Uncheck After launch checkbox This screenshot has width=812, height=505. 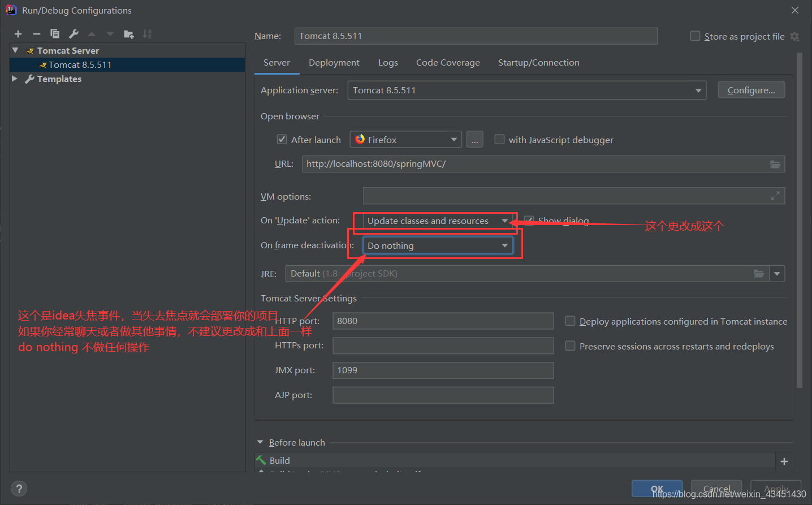tap(282, 139)
